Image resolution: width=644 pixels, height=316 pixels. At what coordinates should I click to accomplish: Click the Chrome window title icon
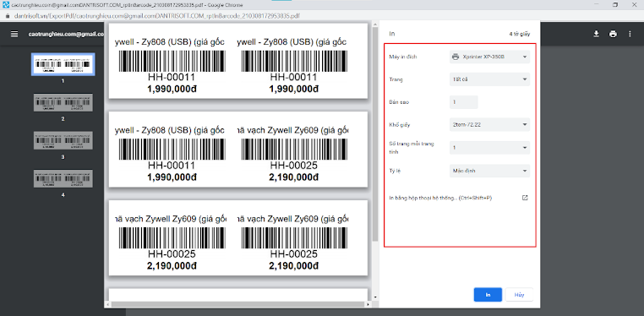6,5
